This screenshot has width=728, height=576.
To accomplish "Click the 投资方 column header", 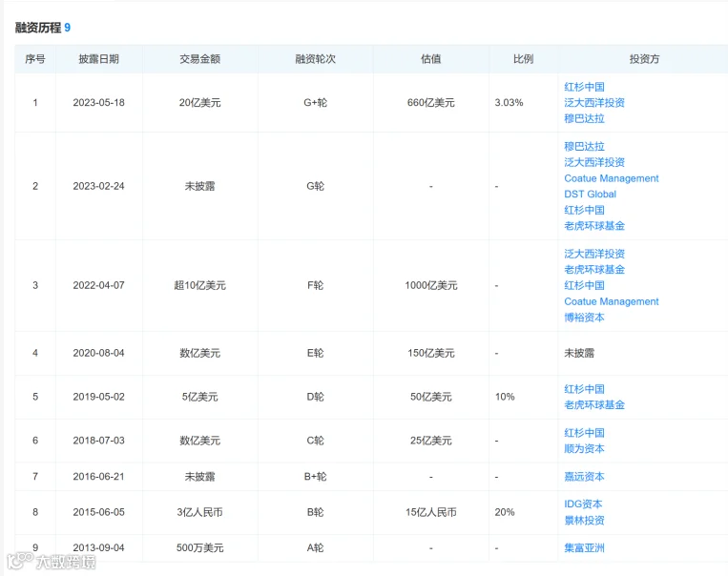I will [644, 59].
